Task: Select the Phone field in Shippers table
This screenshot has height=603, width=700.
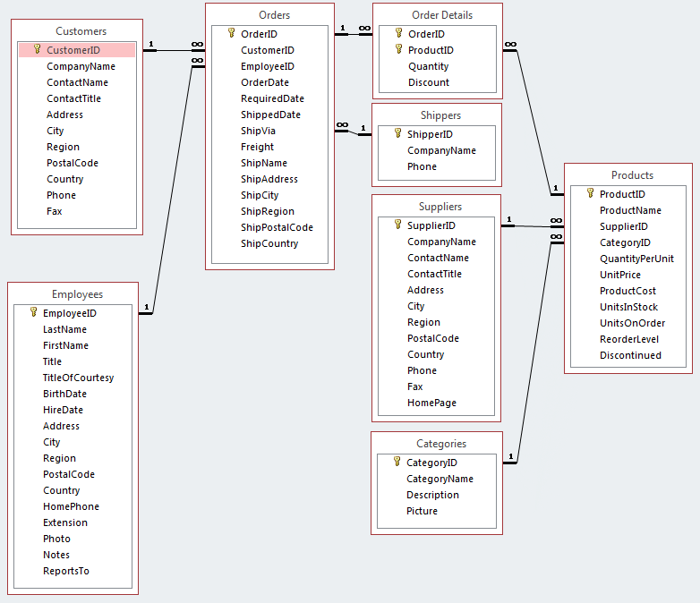Action: tap(422, 166)
